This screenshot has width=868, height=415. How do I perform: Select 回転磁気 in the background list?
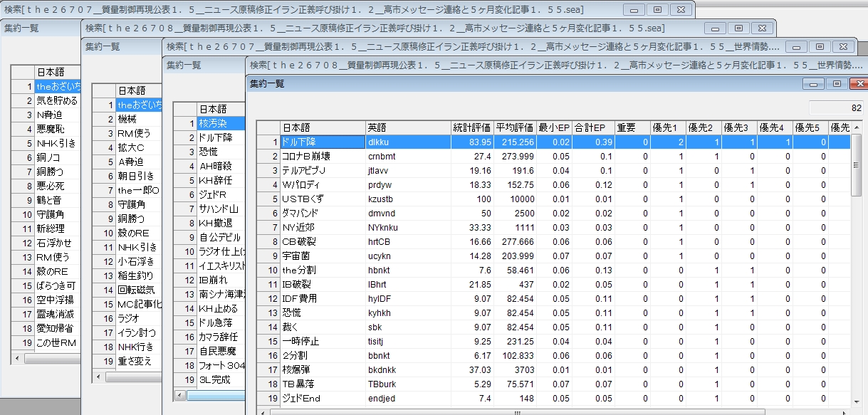tap(139, 290)
